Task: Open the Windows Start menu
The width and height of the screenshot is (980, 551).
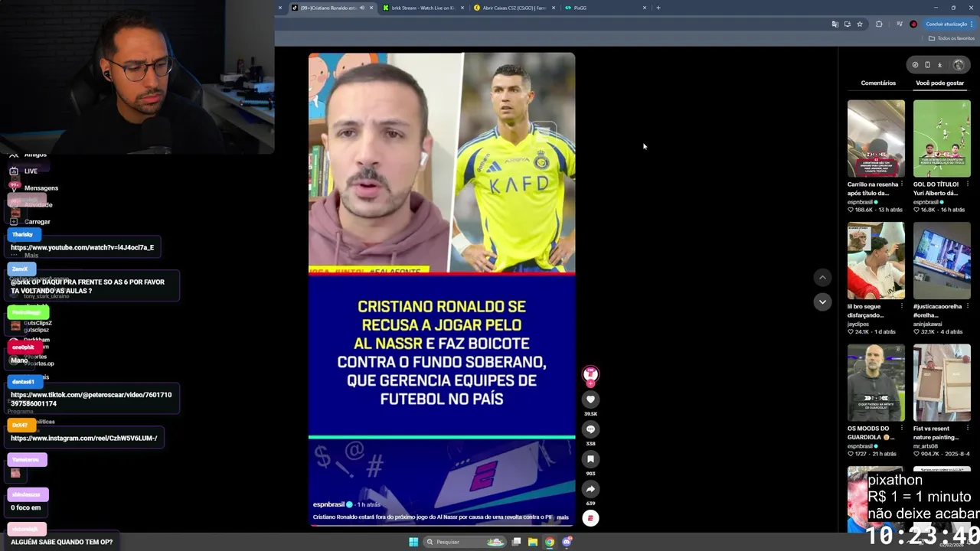Action: (413, 542)
